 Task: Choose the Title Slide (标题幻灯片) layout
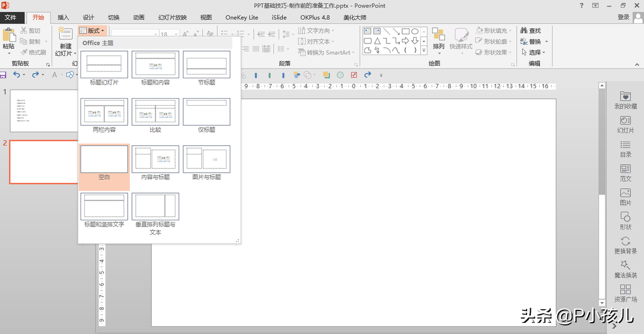point(104,68)
